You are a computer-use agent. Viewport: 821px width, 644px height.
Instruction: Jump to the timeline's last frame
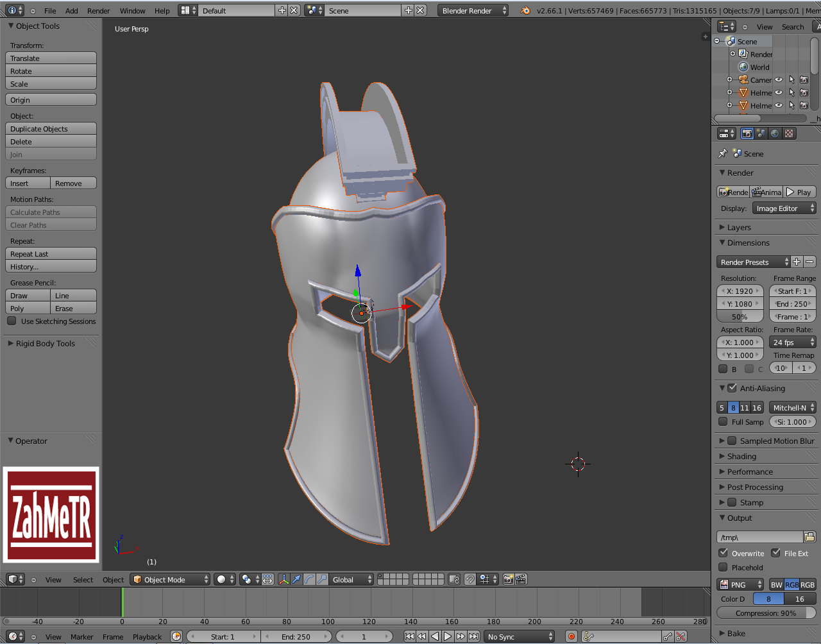tap(473, 636)
